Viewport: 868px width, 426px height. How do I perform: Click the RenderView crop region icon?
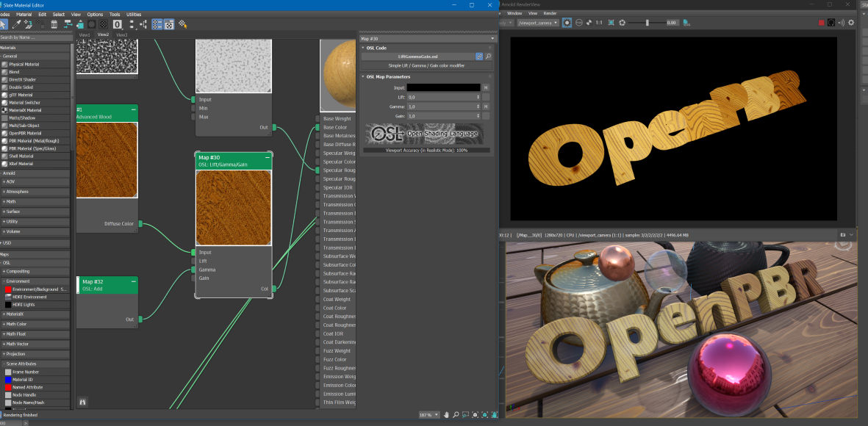611,23
